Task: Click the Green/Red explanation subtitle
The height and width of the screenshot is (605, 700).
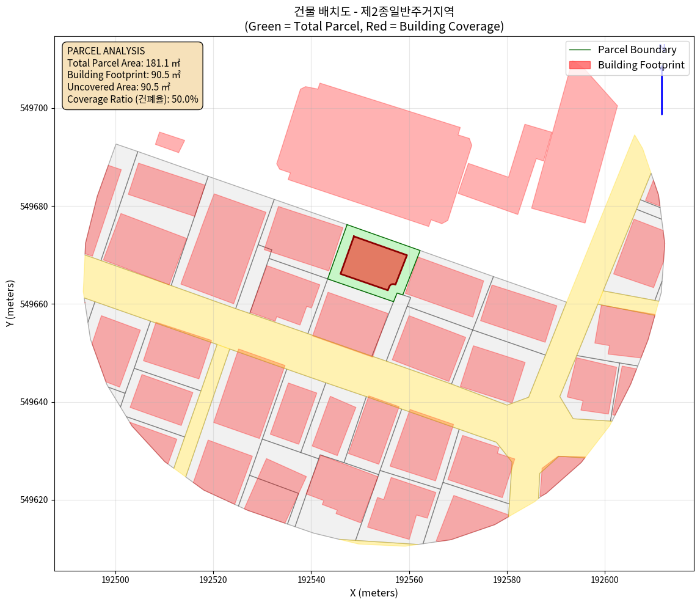Action: (x=374, y=26)
